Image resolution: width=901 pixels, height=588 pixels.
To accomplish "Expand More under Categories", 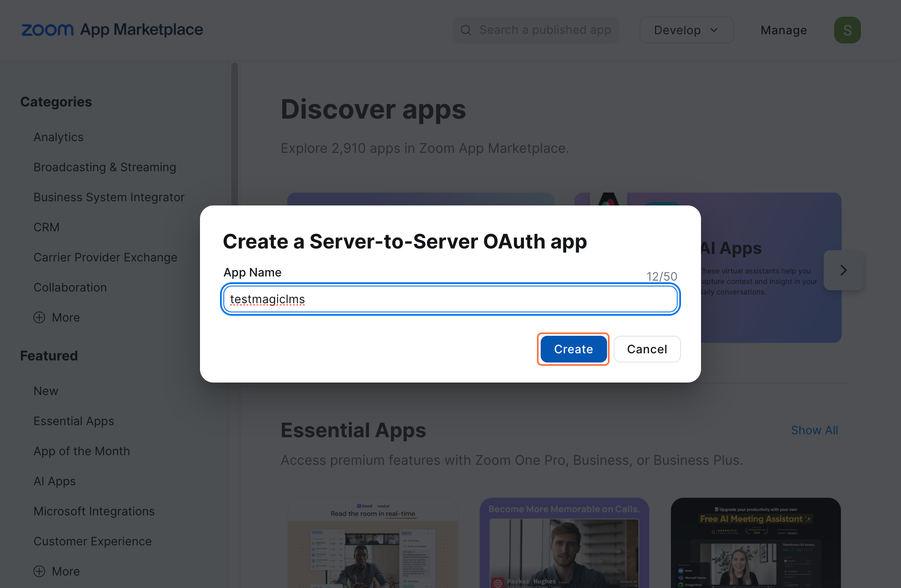I will [57, 317].
